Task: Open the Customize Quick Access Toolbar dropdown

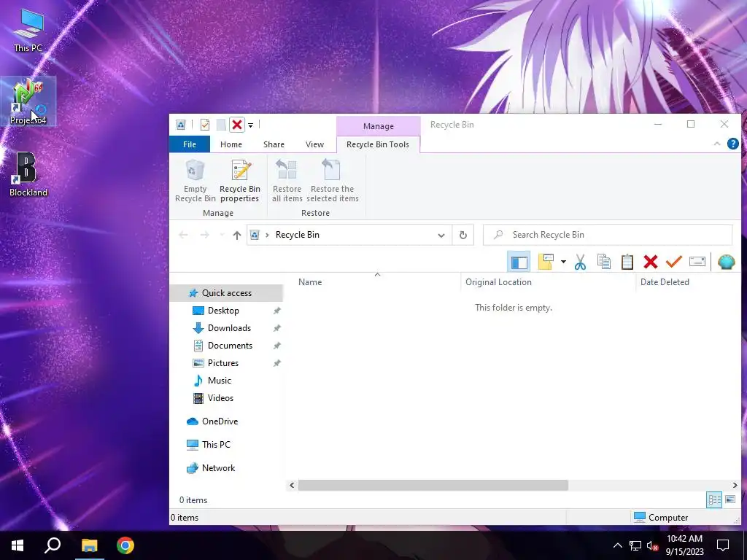Action: click(x=250, y=125)
